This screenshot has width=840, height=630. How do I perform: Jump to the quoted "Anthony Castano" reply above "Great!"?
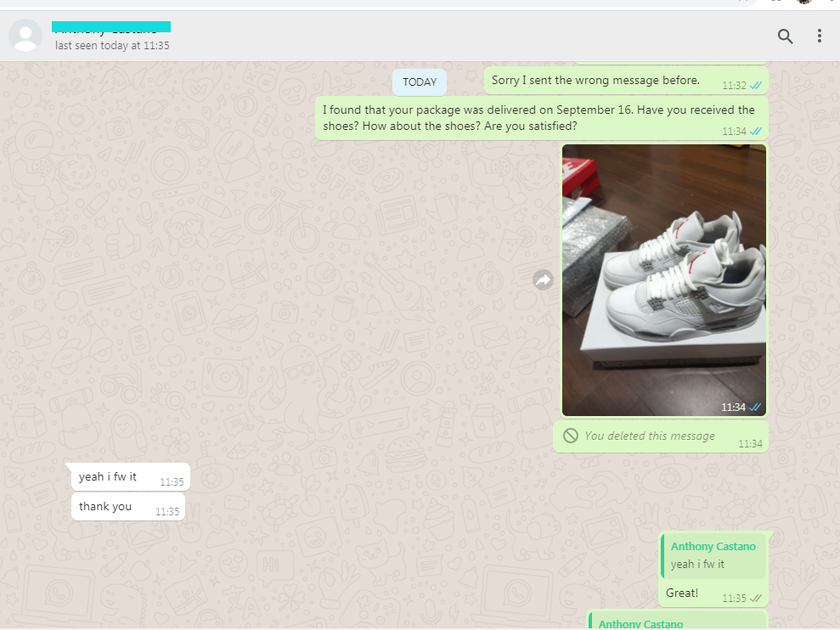(713, 555)
